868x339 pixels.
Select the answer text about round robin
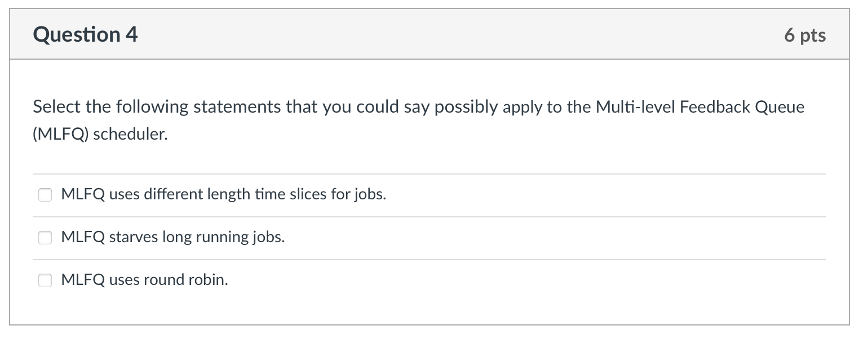tap(144, 280)
